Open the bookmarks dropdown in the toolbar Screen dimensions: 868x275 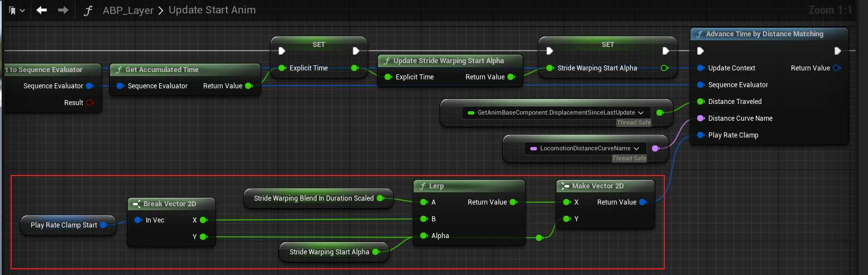click(16, 10)
